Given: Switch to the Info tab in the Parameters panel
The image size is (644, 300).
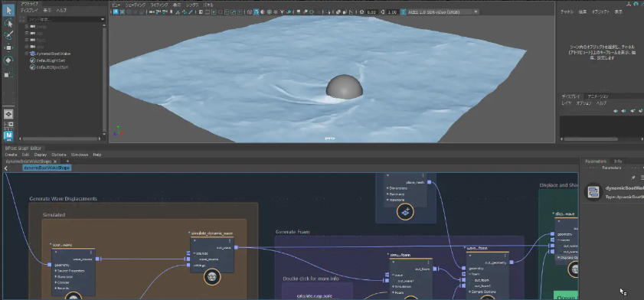Looking at the screenshot, I should (x=618, y=161).
